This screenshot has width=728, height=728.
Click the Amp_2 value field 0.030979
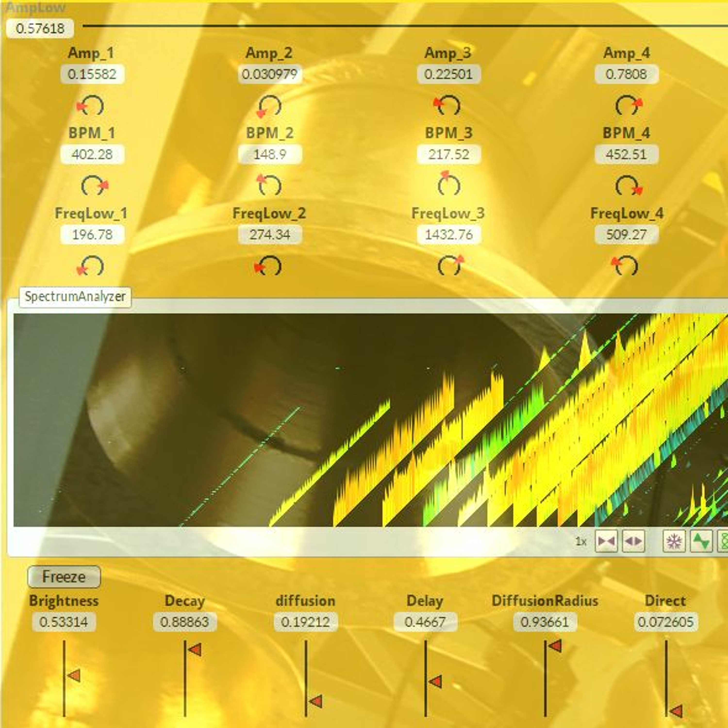(270, 74)
